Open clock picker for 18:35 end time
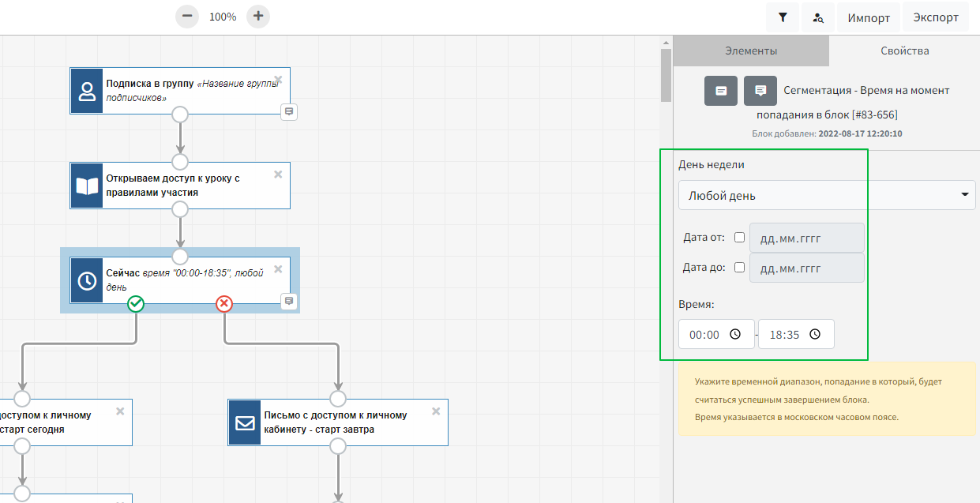 tap(815, 334)
